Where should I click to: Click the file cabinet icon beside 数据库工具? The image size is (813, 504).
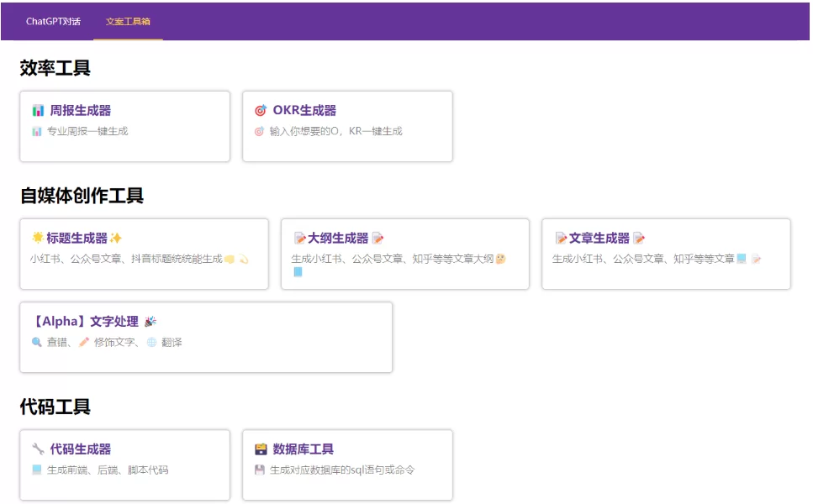(x=261, y=449)
